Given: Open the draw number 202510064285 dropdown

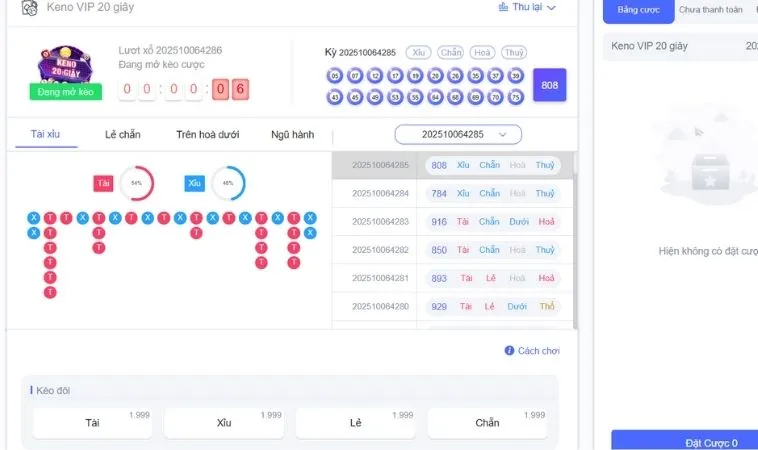Looking at the screenshot, I should click(458, 134).
